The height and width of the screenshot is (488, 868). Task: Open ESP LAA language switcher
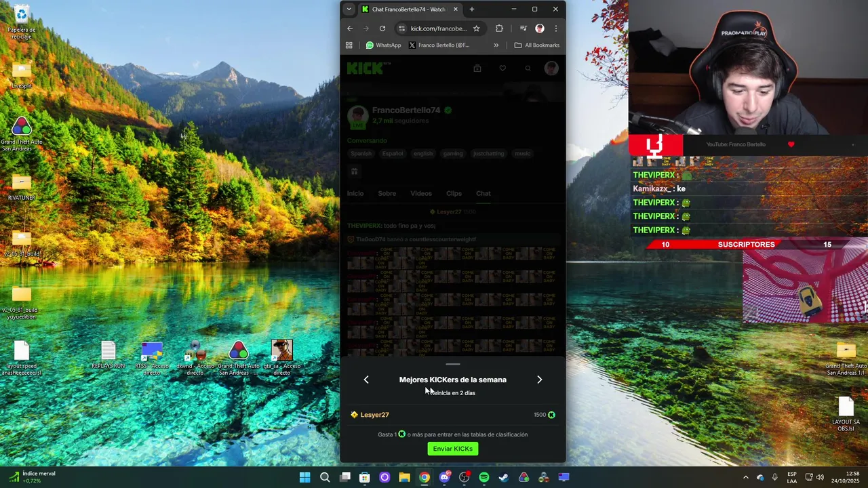click(792, 477)
